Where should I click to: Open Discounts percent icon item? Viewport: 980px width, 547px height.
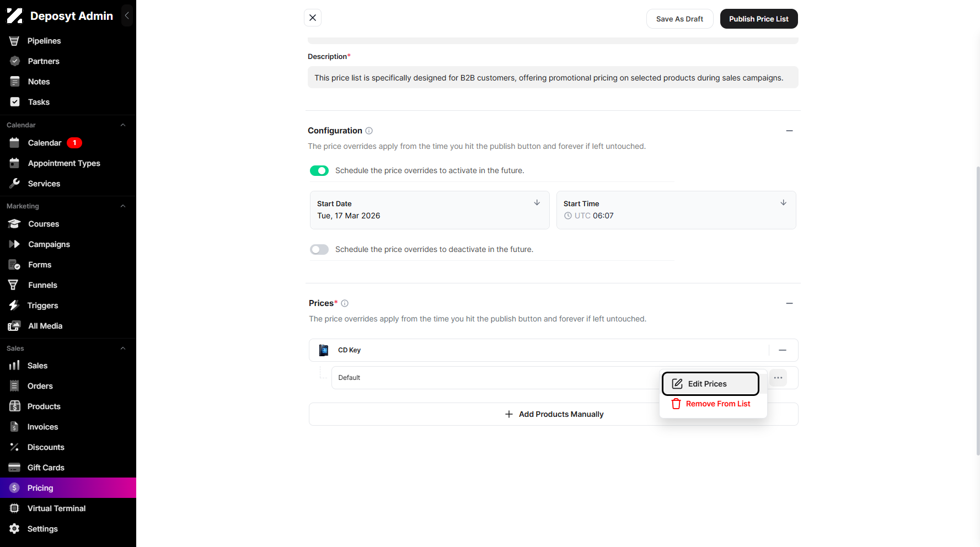14,447
